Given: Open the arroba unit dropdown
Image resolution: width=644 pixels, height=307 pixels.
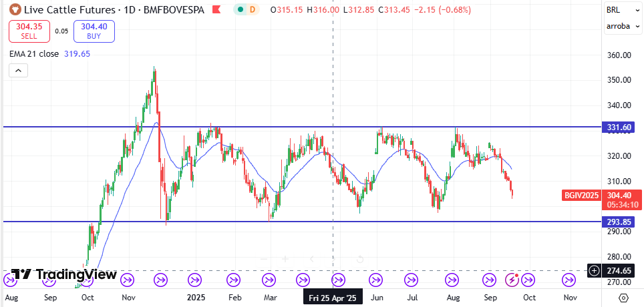Looking at the screenshot, I should [x=623, y=26].
